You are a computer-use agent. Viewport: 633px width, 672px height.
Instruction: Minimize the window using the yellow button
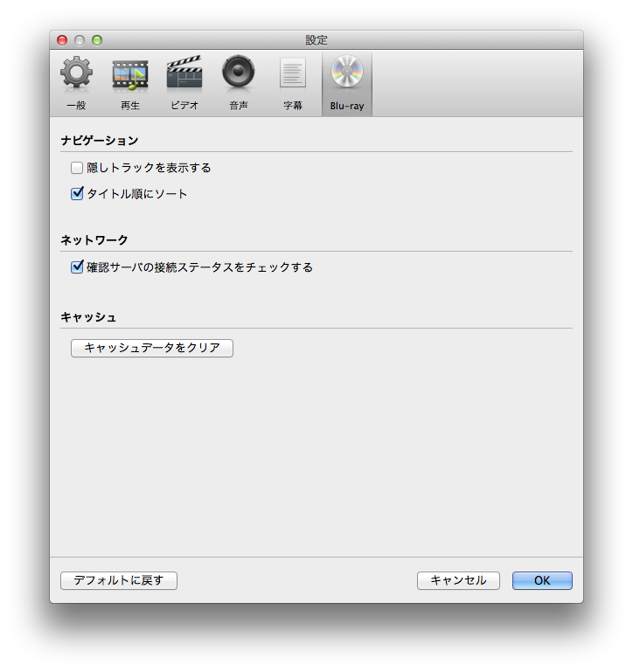click(80, 40)
